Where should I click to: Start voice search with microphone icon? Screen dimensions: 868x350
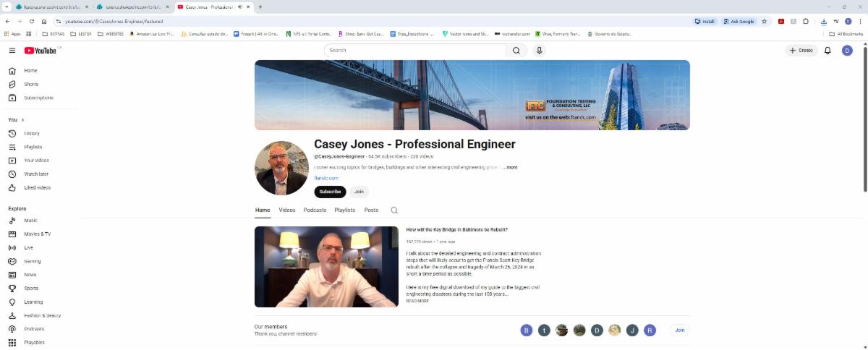coord(539,51)
